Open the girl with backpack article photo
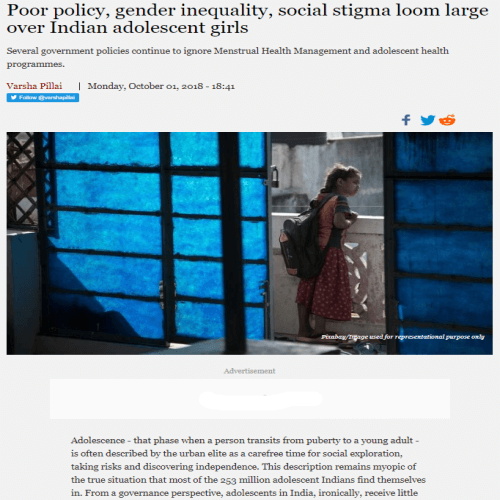The height and width of the screenshot is (500, 500). [x=250, y=243]
